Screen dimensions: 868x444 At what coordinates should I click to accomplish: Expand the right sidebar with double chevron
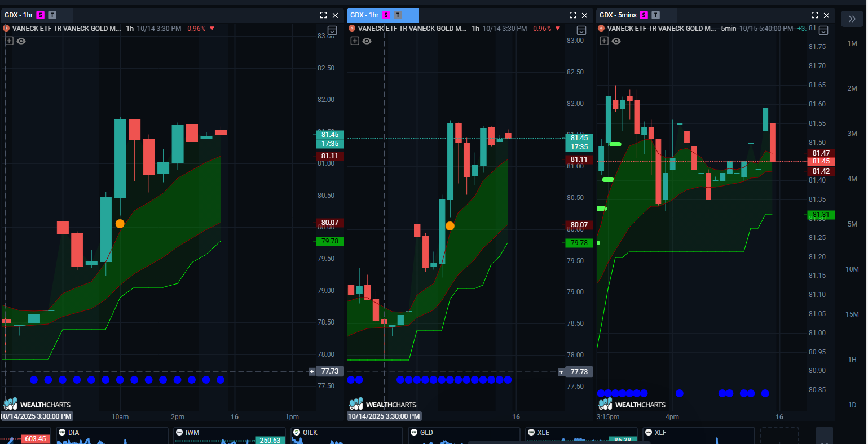852,19
